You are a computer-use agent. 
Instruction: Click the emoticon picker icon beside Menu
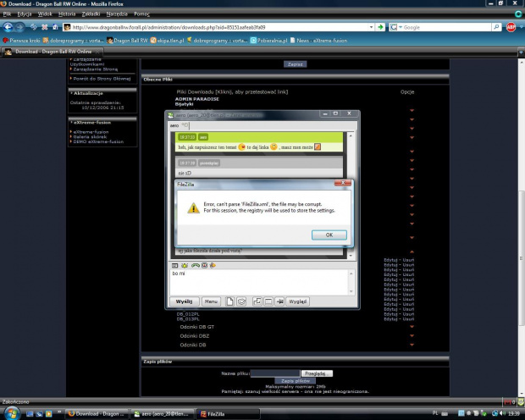click(241, 301)
